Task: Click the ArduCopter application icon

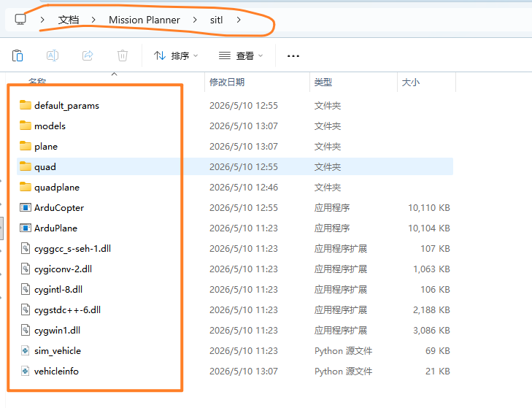Action: coord(26,207)
